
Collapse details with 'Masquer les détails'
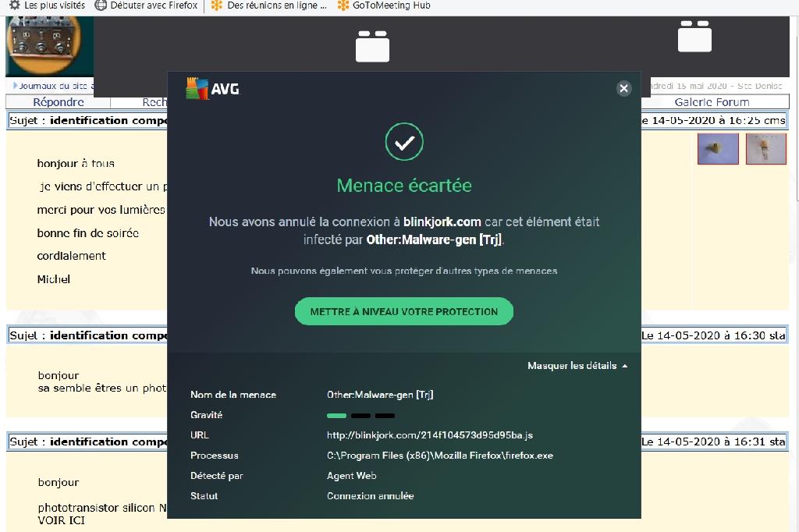[x=577, y=366]
